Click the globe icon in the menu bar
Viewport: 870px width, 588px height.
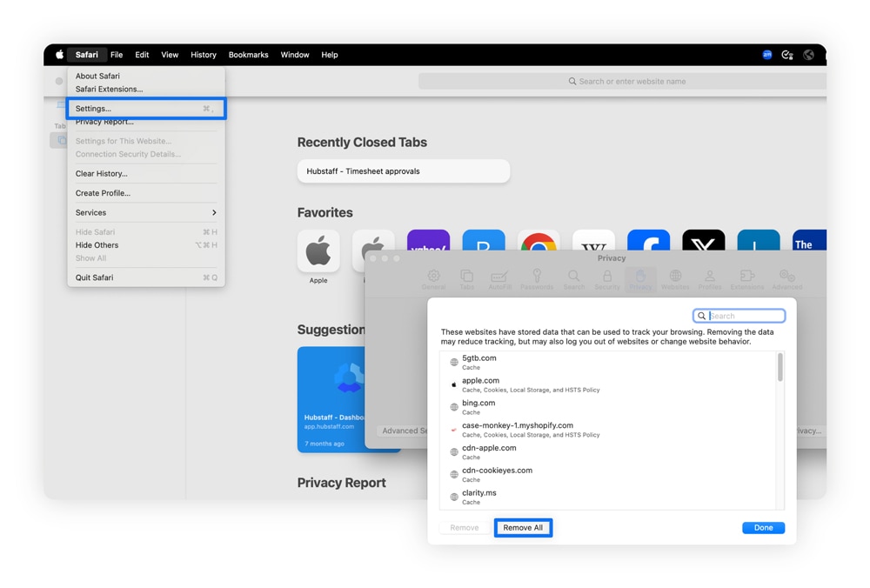click(x=808, y=54)
